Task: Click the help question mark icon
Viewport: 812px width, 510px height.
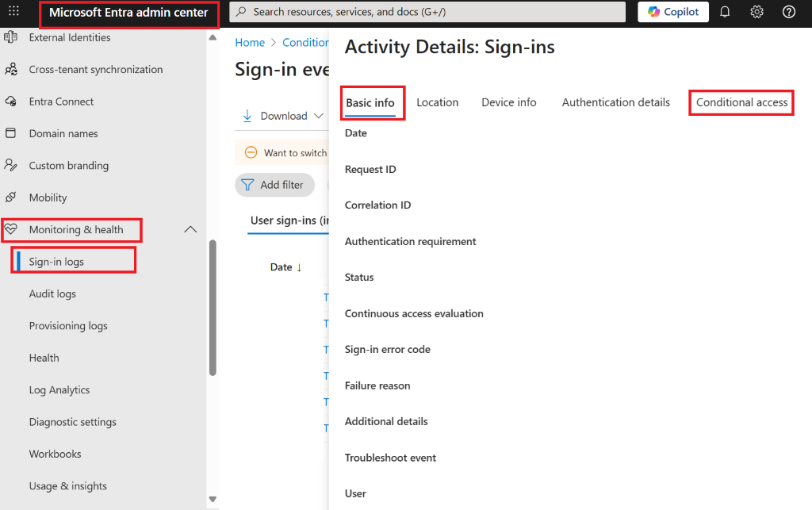Action: pyautogui.click(x=788, y=12)
